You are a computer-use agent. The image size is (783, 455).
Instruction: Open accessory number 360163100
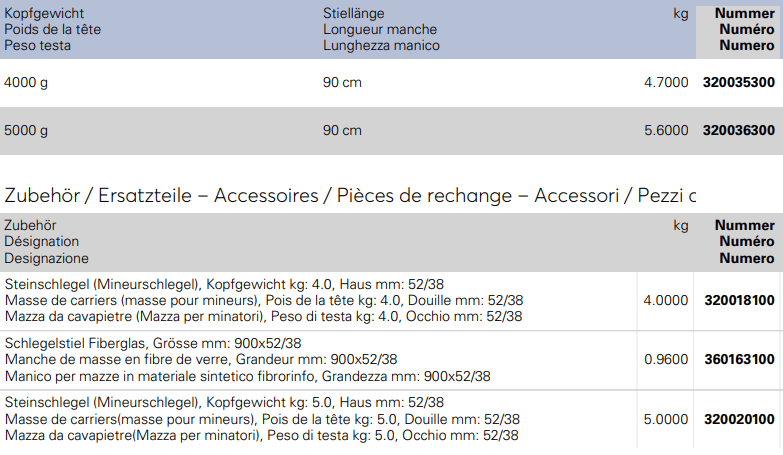739,359
